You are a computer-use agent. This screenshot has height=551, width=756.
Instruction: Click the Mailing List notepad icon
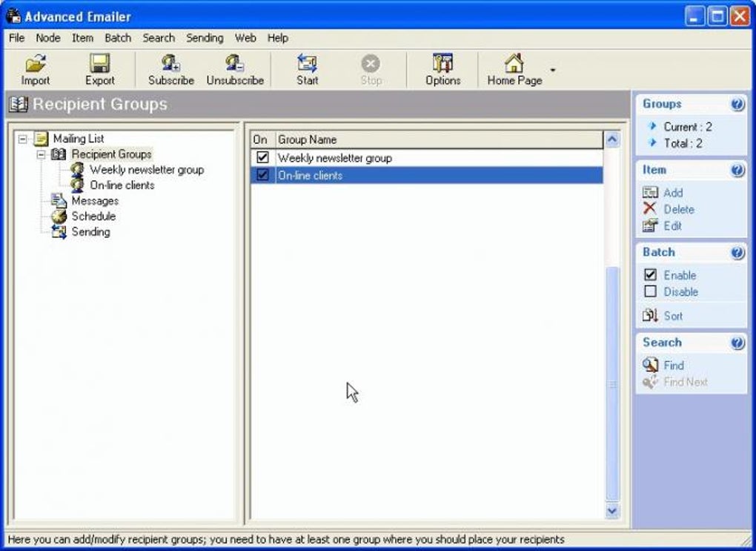coord(42,139)
